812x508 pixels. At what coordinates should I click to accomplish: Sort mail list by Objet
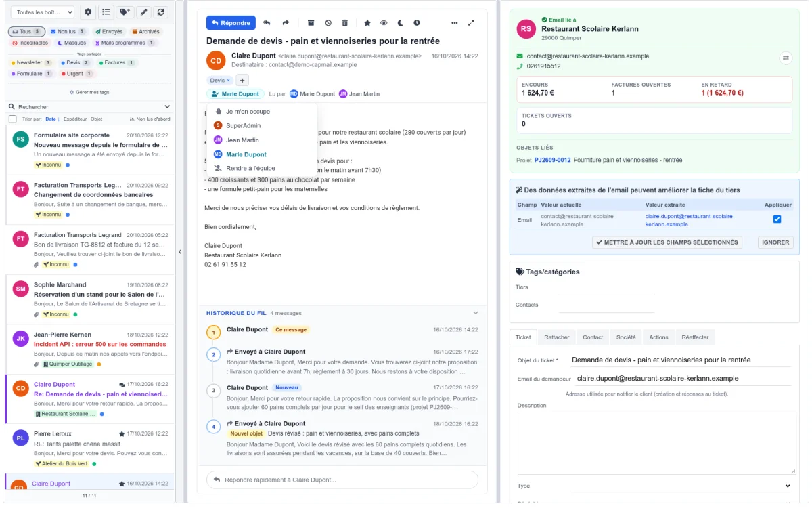97,119
